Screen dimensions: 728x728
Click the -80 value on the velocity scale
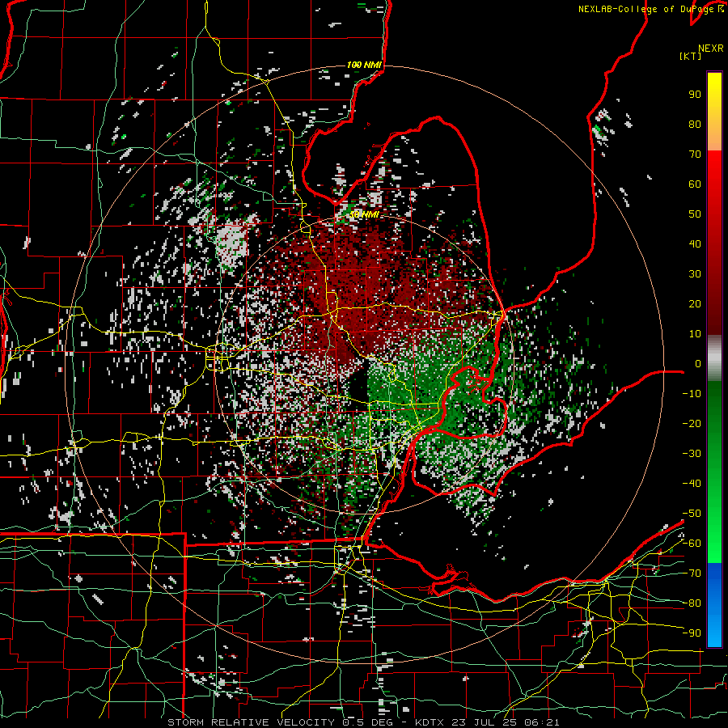[x=692, y=603]
